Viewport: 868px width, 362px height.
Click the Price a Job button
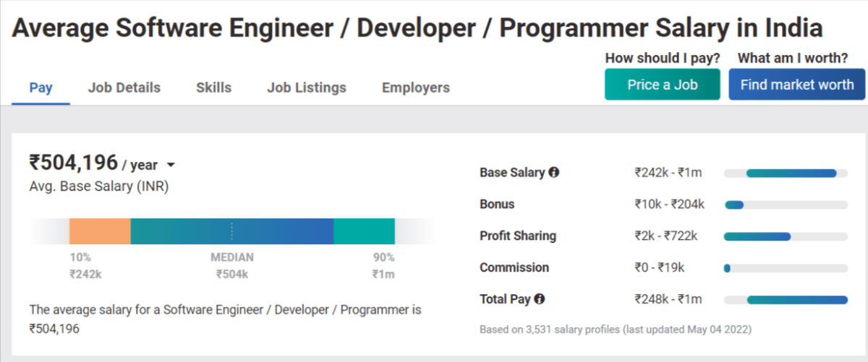pos(663,85)
